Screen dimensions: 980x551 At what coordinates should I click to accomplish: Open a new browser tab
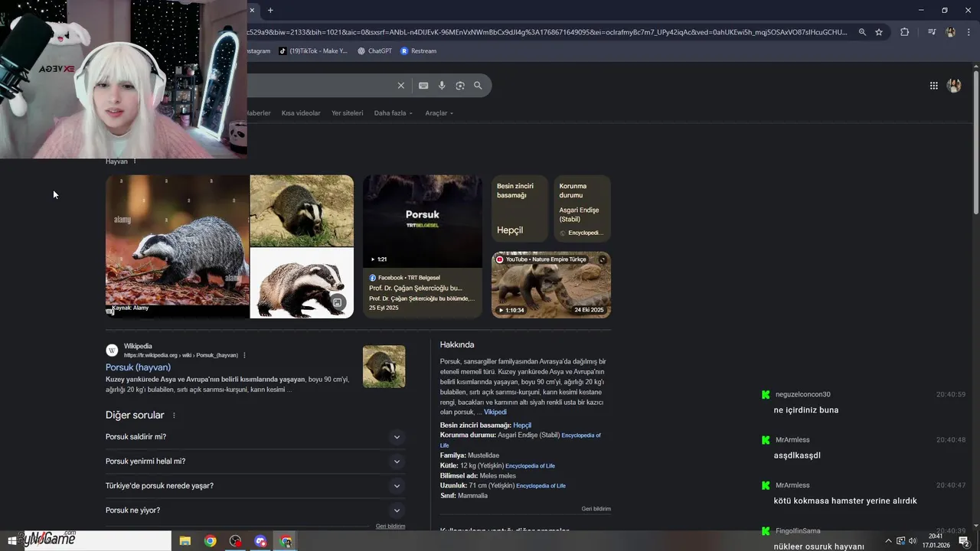(x=270, y=10)
